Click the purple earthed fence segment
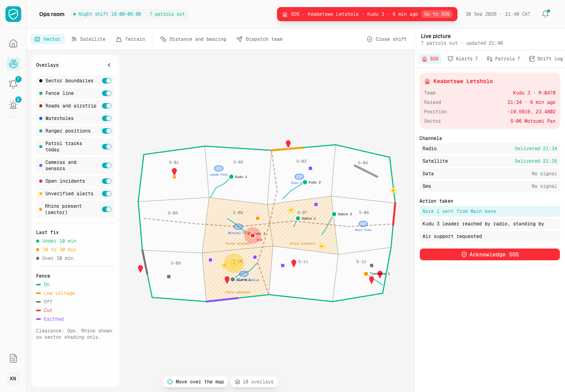Viewport: 565px width, 392px height. pyautogui.click(x=222, y=300)
